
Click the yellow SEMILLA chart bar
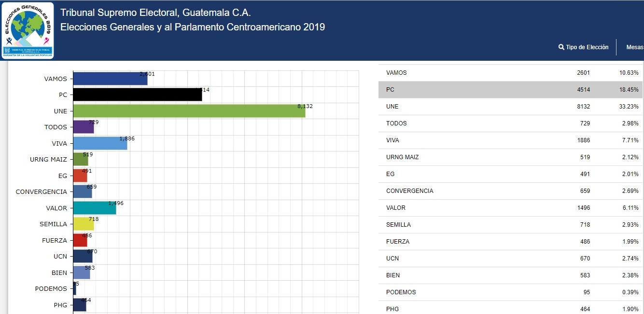(x=83, y=224)
